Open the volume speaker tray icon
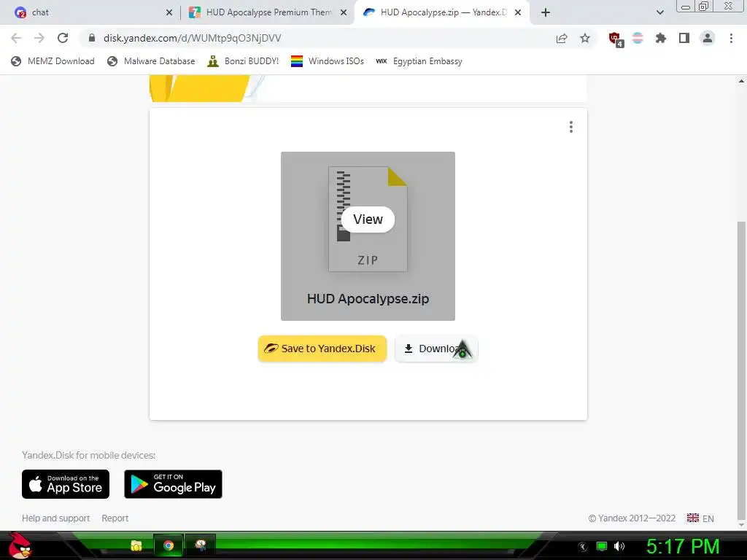Viewport: 747px width, 560px height. (619, 547)
